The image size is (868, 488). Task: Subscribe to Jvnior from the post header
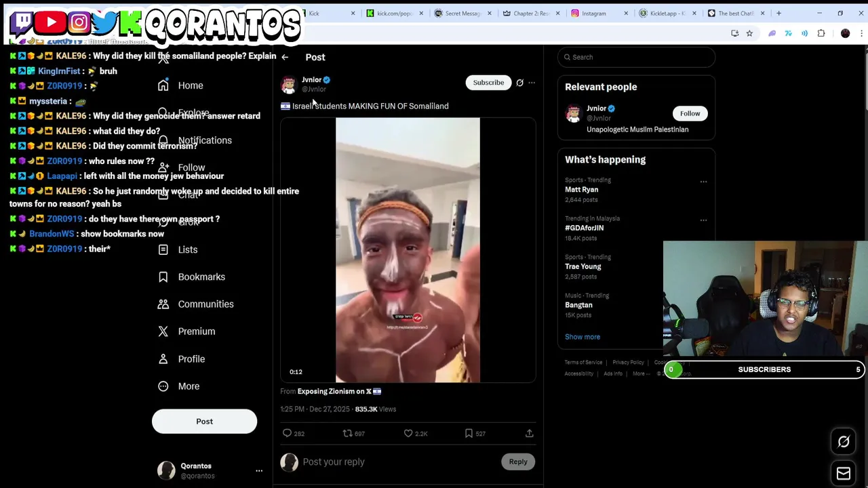tap(488, 83)
